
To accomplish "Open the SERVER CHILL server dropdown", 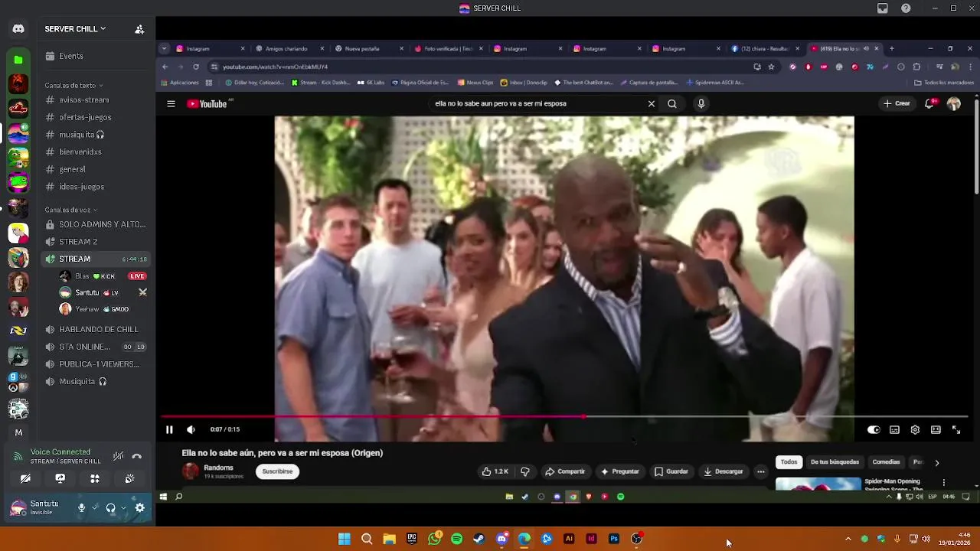I will tap(75, 29).
